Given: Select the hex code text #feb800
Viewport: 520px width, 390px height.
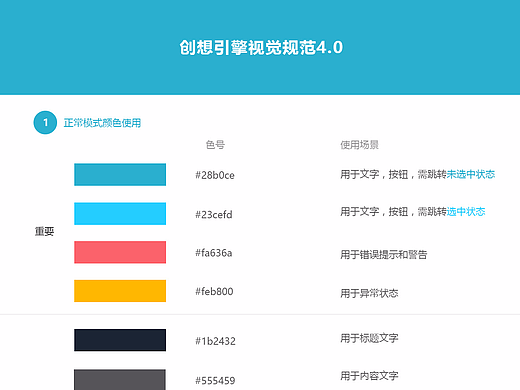Looking at the screenshot, I should pyautogui.click(x=214, y=292).
